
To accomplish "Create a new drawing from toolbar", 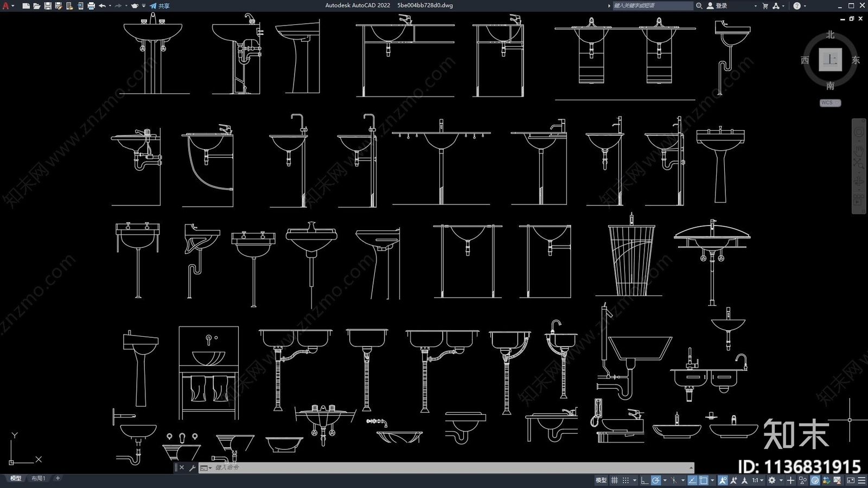I will [26, 5].
